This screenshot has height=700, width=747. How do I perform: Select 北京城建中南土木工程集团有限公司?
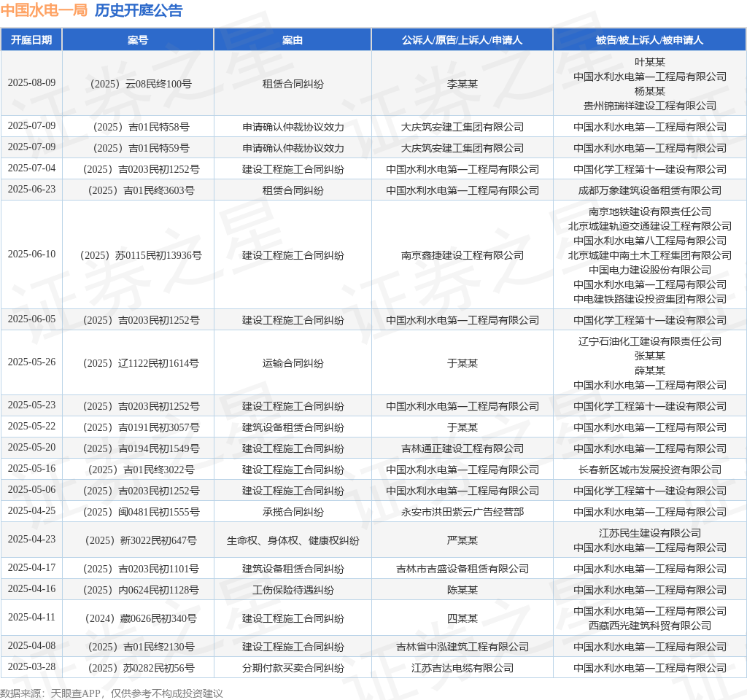point(650,256)
